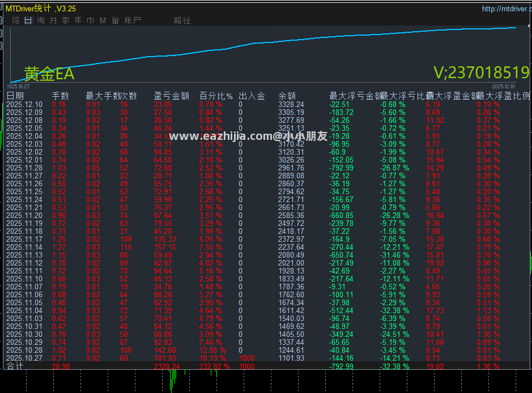The width and height of the screenshot is (532, 393).
Task: Click the 路径 path button
Action: (182, 20)
